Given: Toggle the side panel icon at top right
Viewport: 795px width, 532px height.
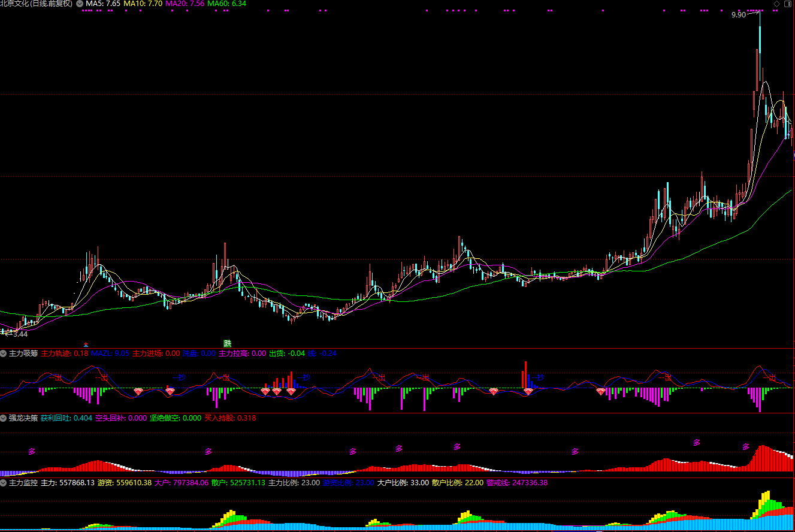Looking at the screenshot, I should tap(789, 4).
